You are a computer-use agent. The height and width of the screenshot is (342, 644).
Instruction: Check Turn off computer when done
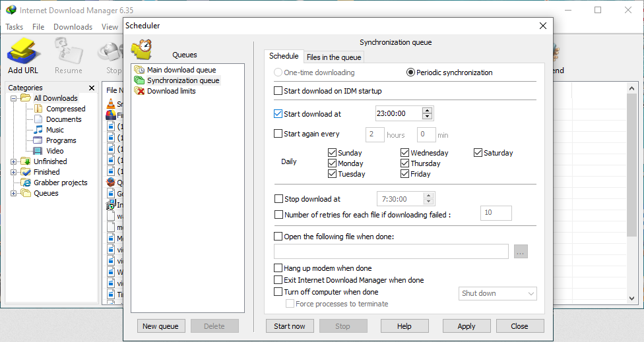278,292
